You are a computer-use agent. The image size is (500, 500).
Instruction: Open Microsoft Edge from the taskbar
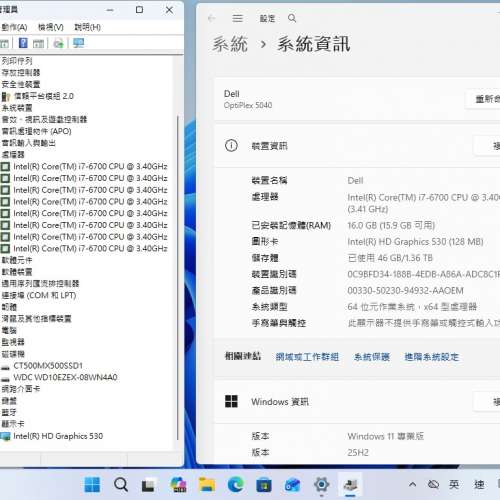(x=236, y=485)
